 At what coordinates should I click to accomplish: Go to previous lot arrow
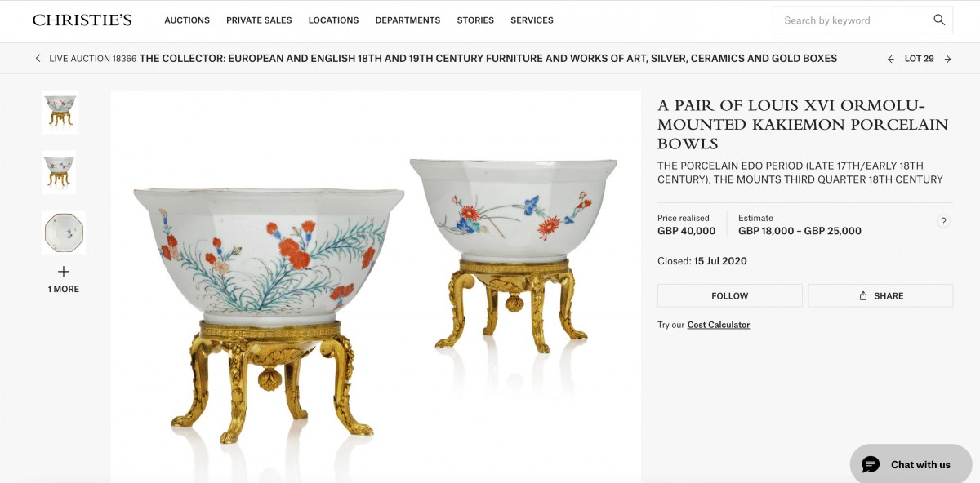[891, 59]
